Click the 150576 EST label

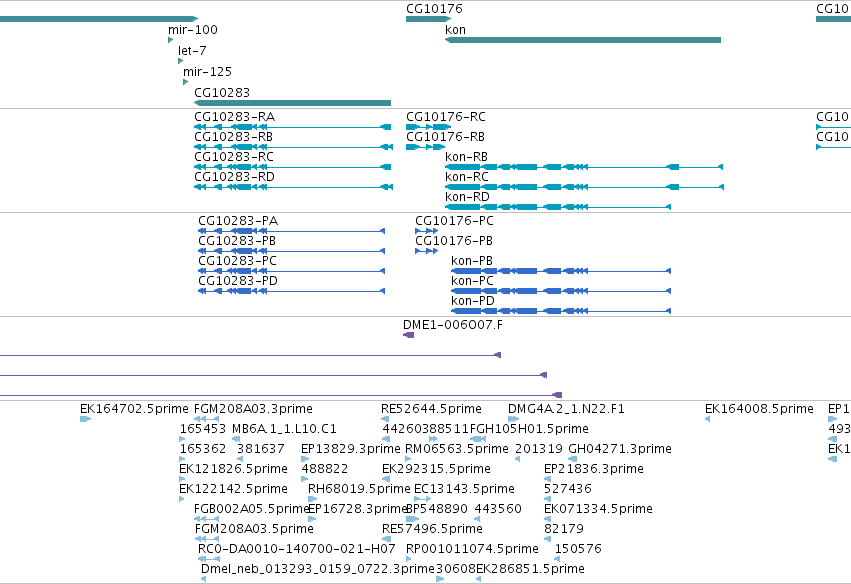[578, 549]
